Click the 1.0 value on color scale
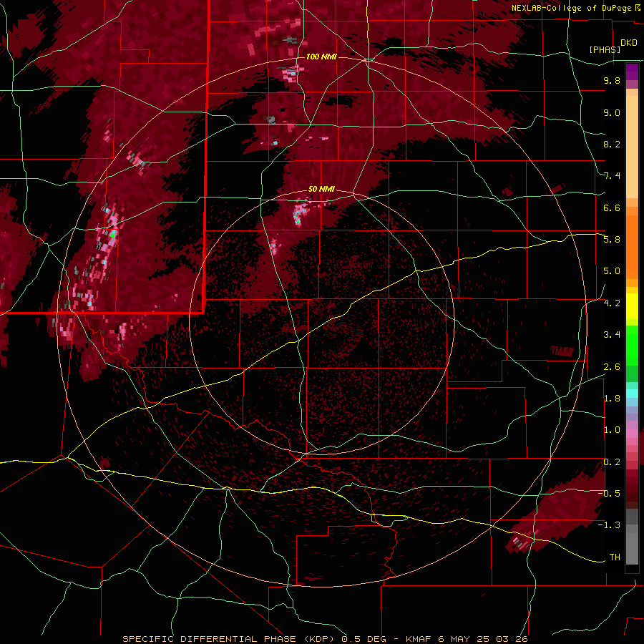This screenshot has height=644, width=644. pyautogui.click(x=612, y=430)
